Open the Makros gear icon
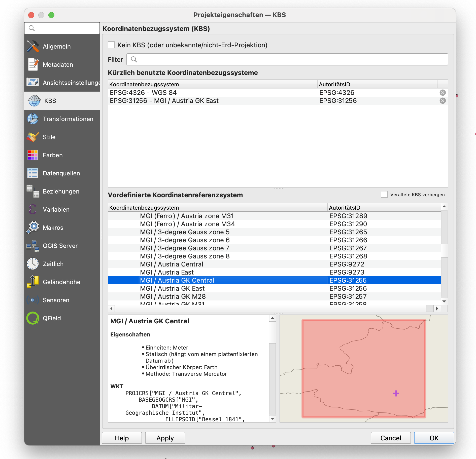476x459 pixels. coord(33,227)
